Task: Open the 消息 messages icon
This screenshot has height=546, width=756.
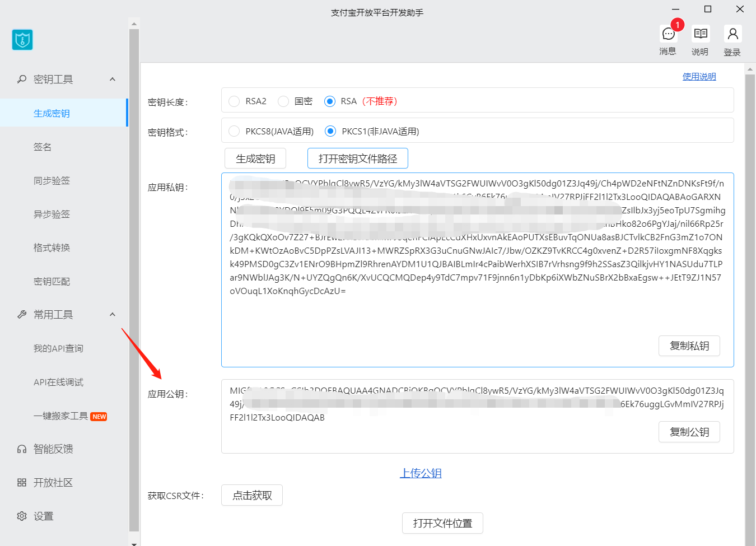Action: click(x=668, y=34)
